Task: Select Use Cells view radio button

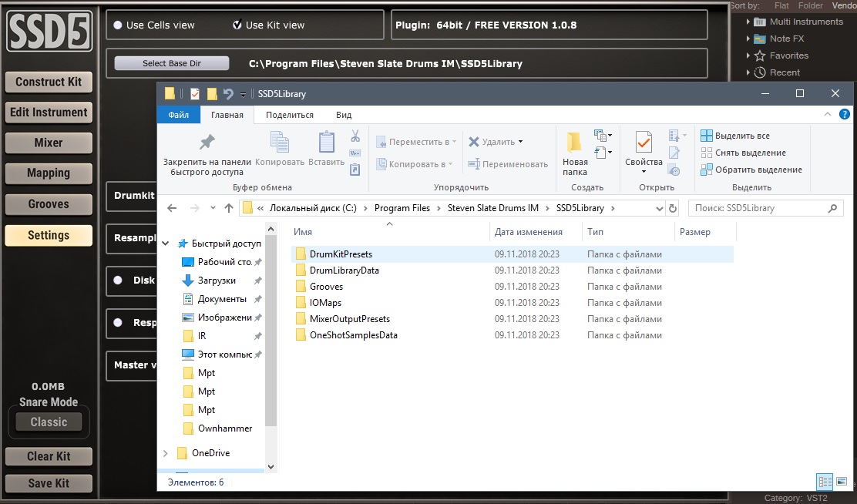Action: pyautogui.click(x=117, y=25)
